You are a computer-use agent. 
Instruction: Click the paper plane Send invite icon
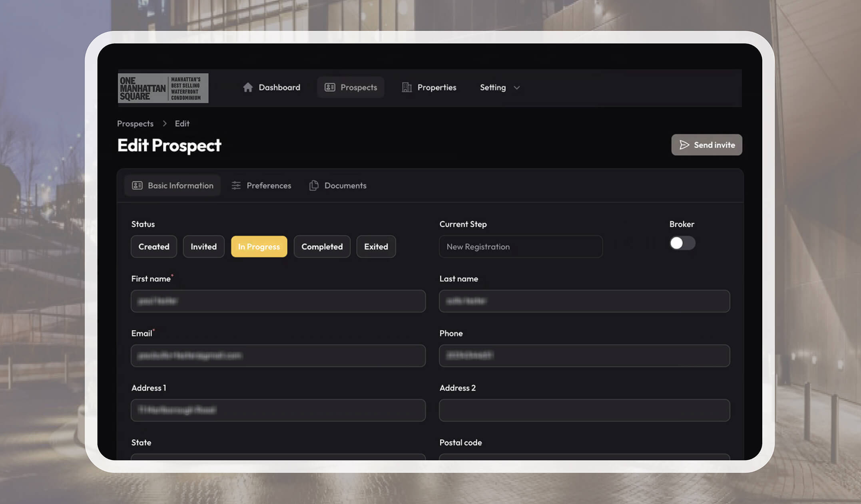tap(684, 145)
